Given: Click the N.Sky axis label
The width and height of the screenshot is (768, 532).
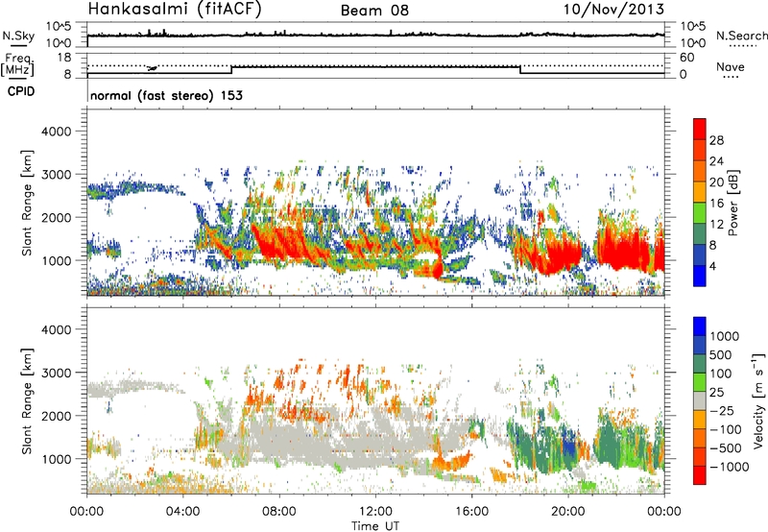Looking at the screenshot, I should click(18, 36).
